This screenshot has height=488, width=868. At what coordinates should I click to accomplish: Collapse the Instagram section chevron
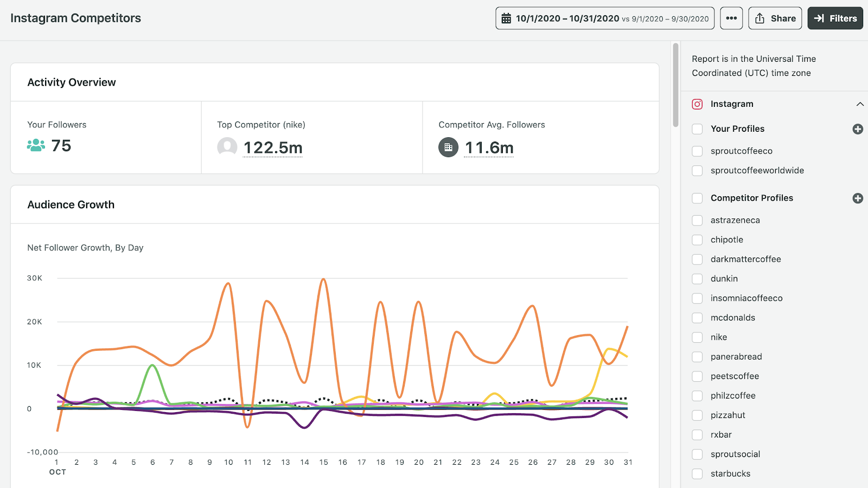pyautogui.click(x=860, y=104)
